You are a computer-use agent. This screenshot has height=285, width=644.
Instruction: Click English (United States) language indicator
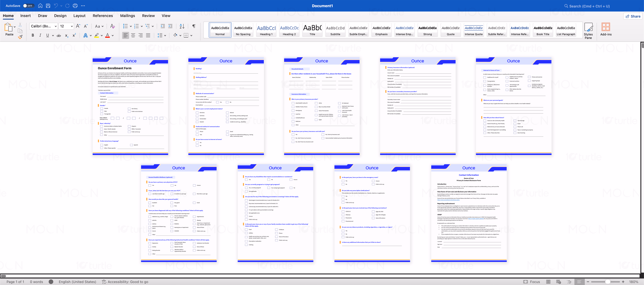pyautogui.click(x=77, y=282)
